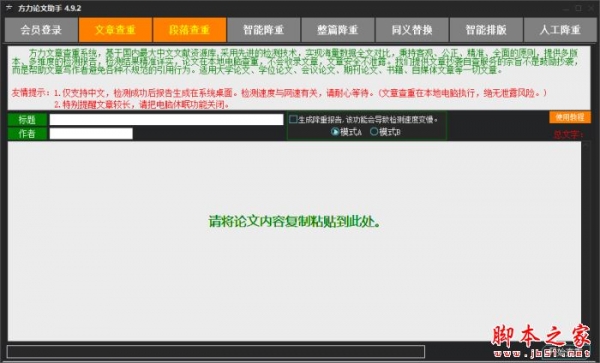Viewport: 600px width, 363px height.
Task: Open the 人工降重 tab
Action: [x=560, y=30]
